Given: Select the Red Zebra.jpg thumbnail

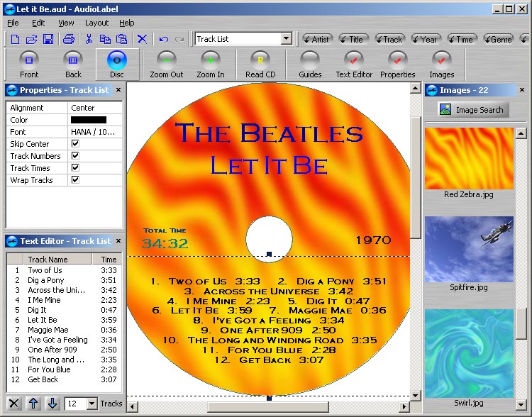Looking at the screenshot, I should pos(469,158).
